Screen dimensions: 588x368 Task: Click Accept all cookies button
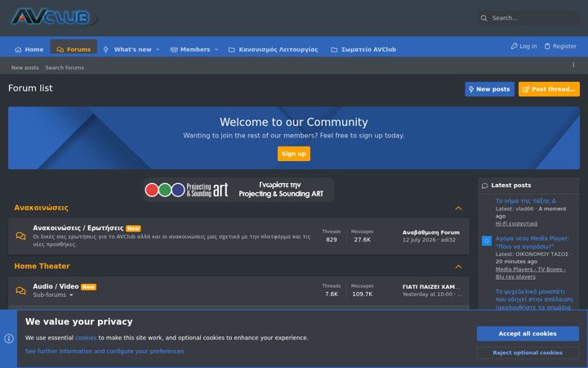point(528,334)
